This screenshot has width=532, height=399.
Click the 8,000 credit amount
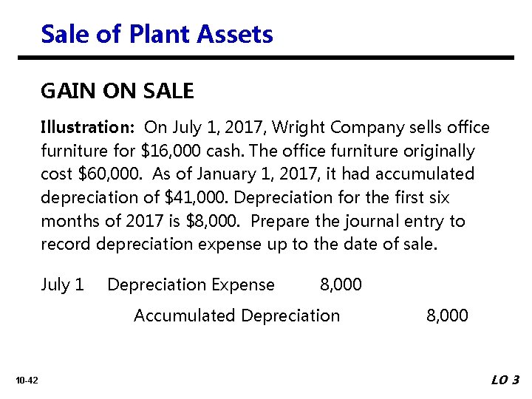pyautogui.click(x=447, y=316)
